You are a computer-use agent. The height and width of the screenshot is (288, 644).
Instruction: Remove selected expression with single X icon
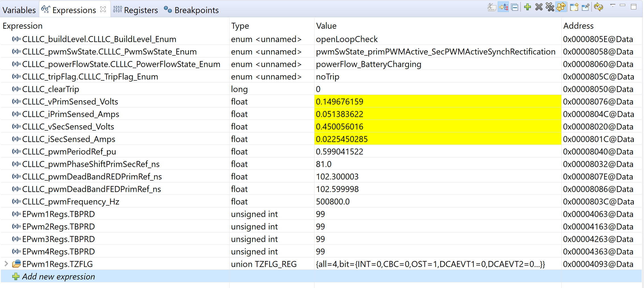click(539, 7)
